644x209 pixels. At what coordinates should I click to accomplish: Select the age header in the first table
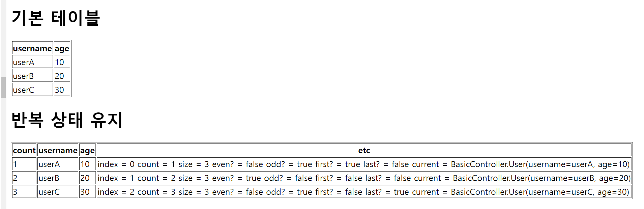point(62,48)
